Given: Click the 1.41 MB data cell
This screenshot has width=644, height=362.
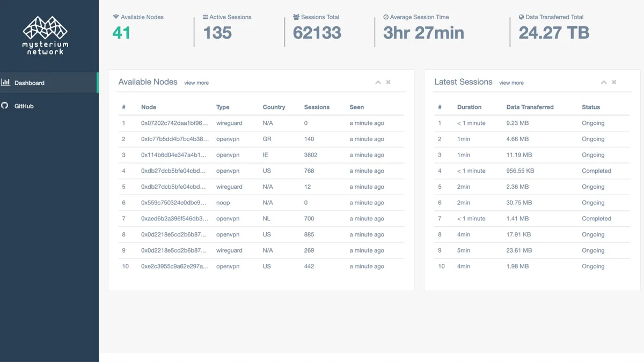Looking at the screenshot, I should (x=517, y=219).
